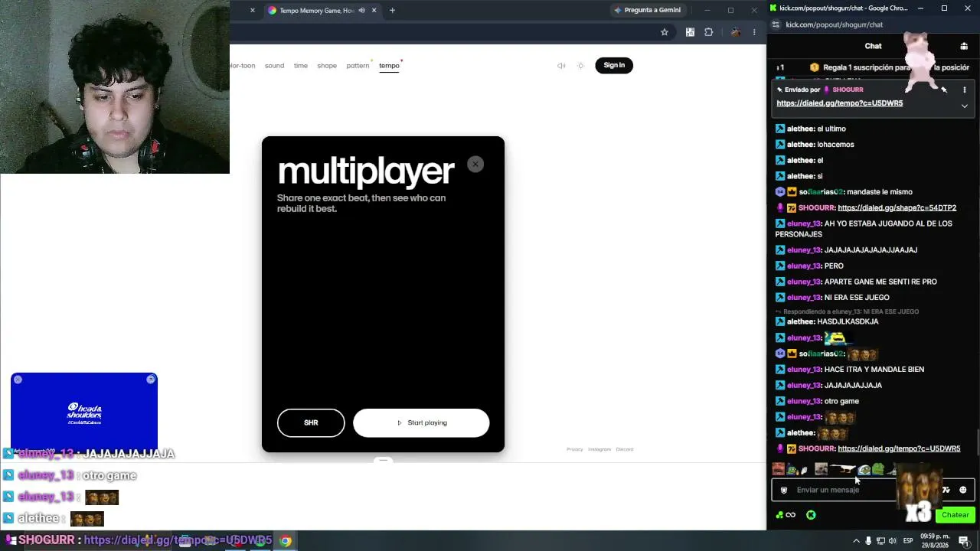This screenshot has height=551, width=980.
Task: Click the Head & Shoulders ad thumbnail
Action: point(84,412)
